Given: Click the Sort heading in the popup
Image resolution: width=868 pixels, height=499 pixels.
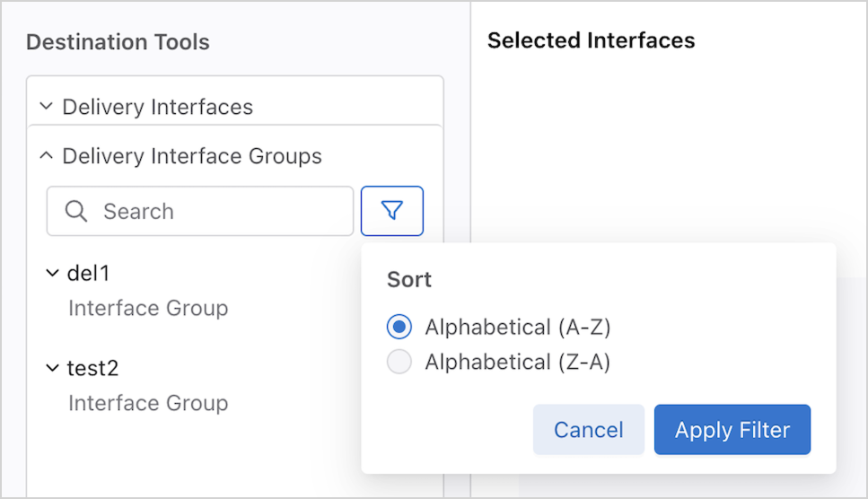Looking at the screenshot, I should click(x=409, y=279).
